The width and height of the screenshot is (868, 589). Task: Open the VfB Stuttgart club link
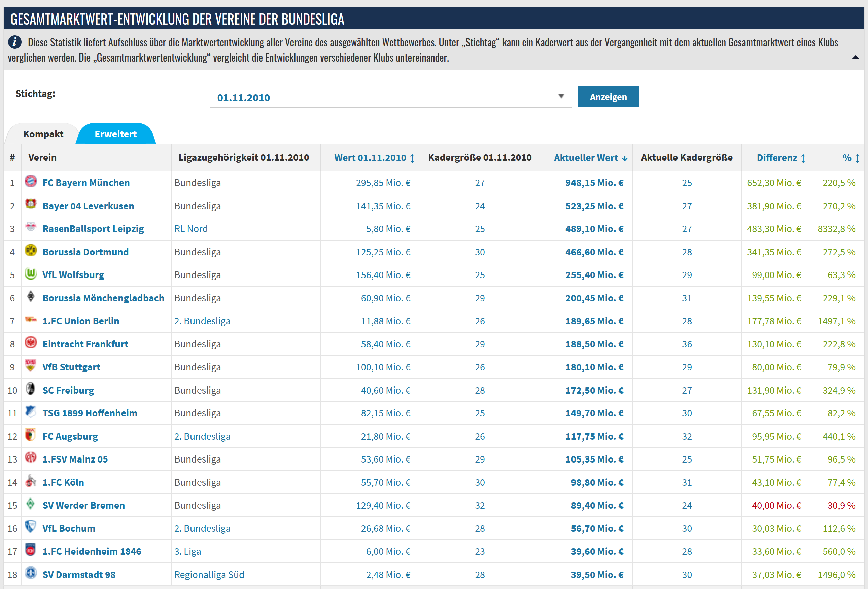pos(71,367)
